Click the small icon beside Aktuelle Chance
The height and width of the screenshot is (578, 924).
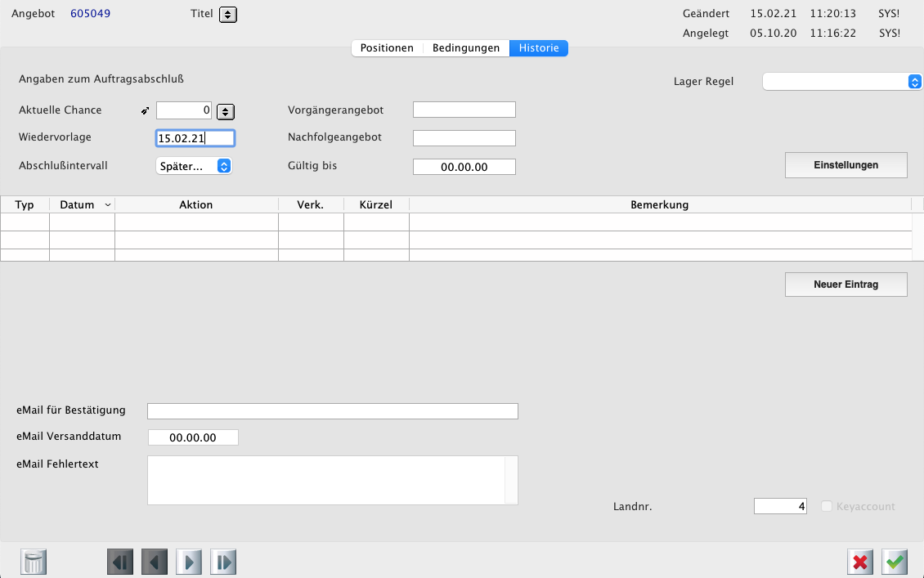[x=145, y=110]
